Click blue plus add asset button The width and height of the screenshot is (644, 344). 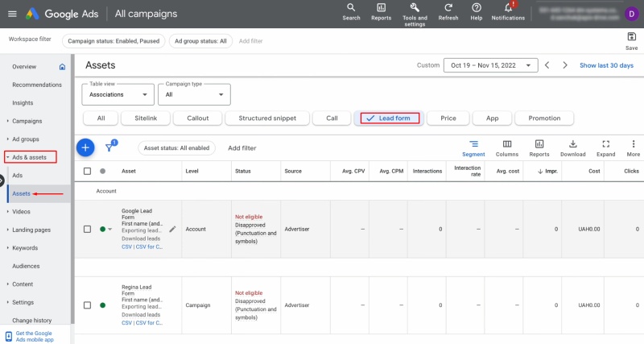(x=85, y=147)
